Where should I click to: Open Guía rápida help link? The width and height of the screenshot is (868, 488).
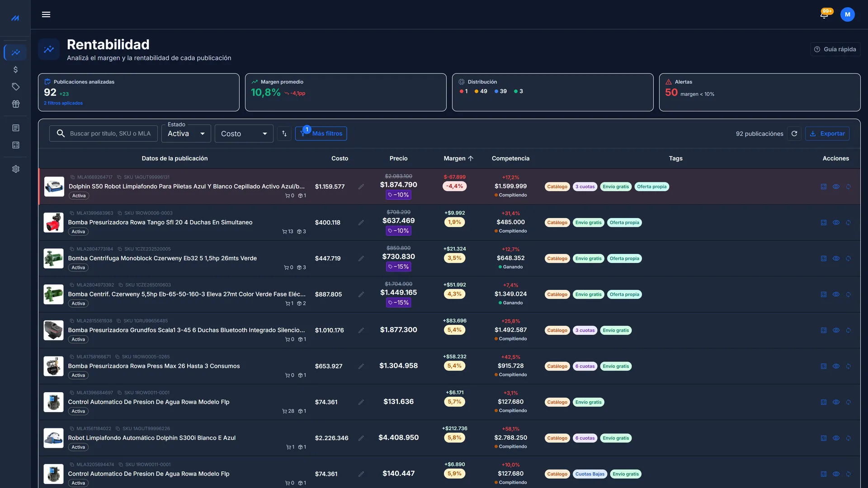tap(835, 49)
